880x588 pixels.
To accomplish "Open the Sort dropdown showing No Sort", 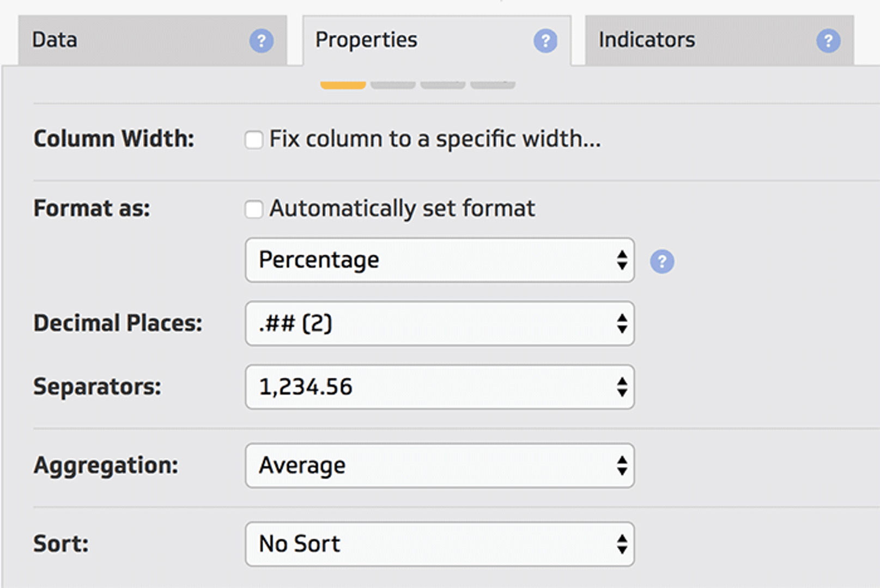I will click(x=439, y=544).
